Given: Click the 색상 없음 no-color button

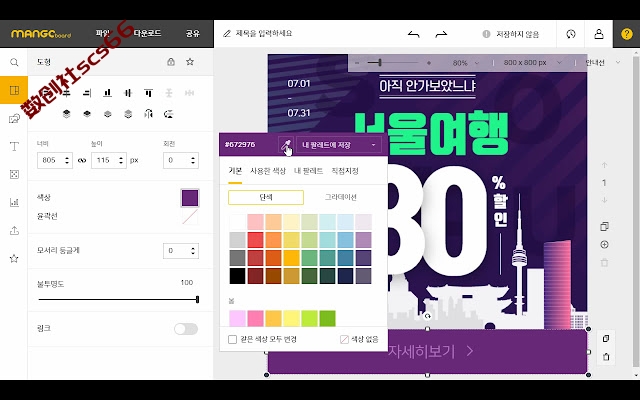Looking at the screenshot, I should click(359, 339).
